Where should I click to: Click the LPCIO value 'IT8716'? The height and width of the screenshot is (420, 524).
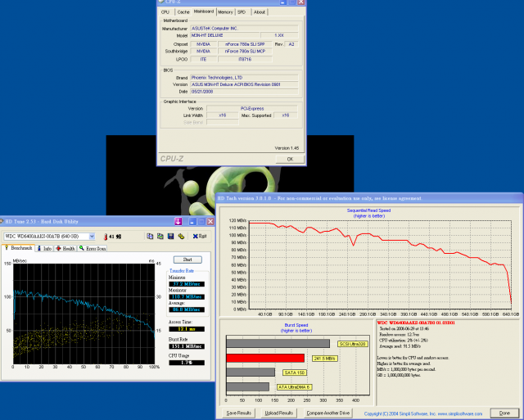tap(245, 59)
